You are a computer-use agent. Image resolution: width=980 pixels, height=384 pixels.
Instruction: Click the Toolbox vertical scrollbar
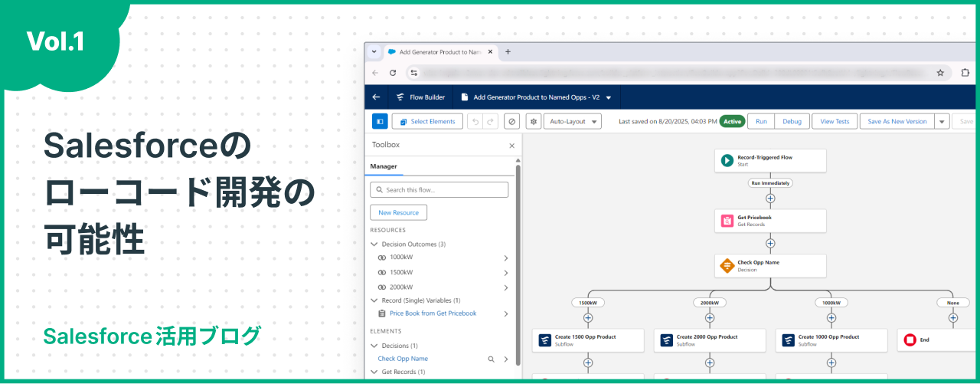pos(518,264)
